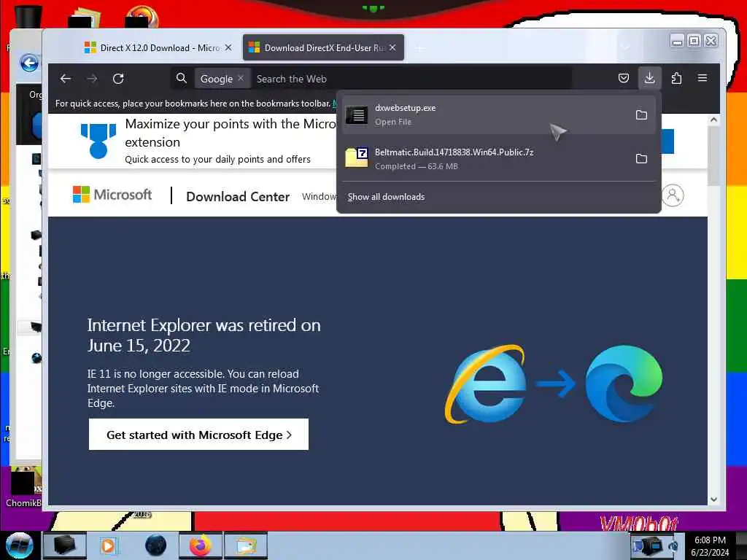Click the search magnifier icon in address bar
The width and height of the screenshot is (747, 560).
coord(182,78)
